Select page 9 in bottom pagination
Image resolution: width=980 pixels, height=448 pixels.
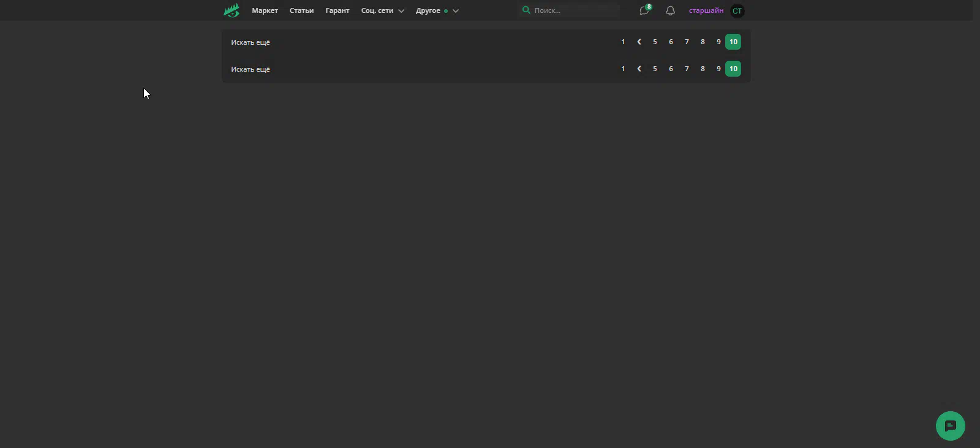718,69
